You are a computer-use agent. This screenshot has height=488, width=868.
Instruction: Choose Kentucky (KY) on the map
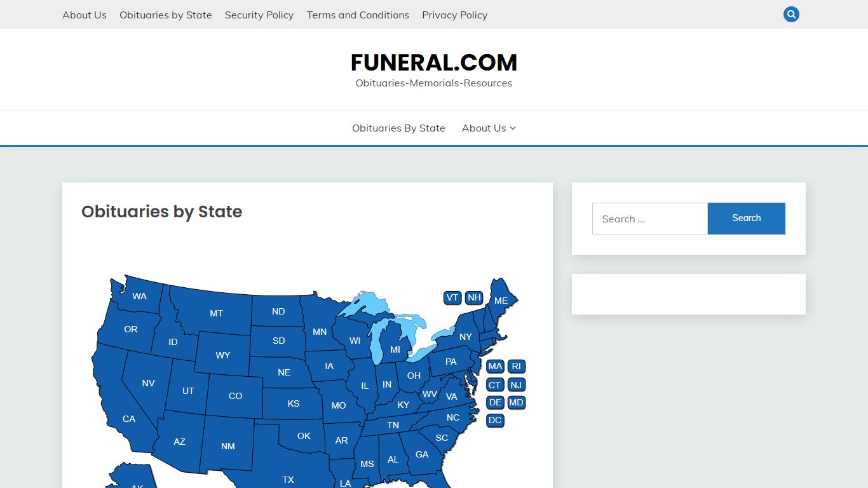[x=403, y=405]
